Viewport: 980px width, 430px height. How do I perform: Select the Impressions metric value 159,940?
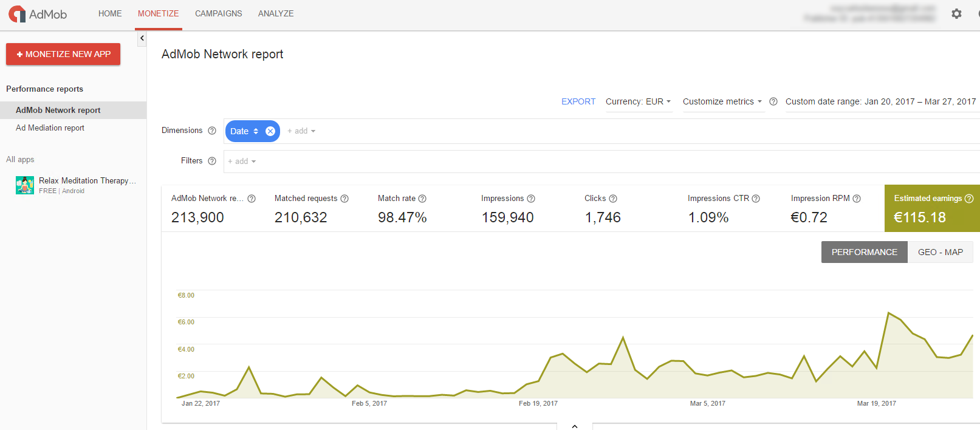click(508, 217)
